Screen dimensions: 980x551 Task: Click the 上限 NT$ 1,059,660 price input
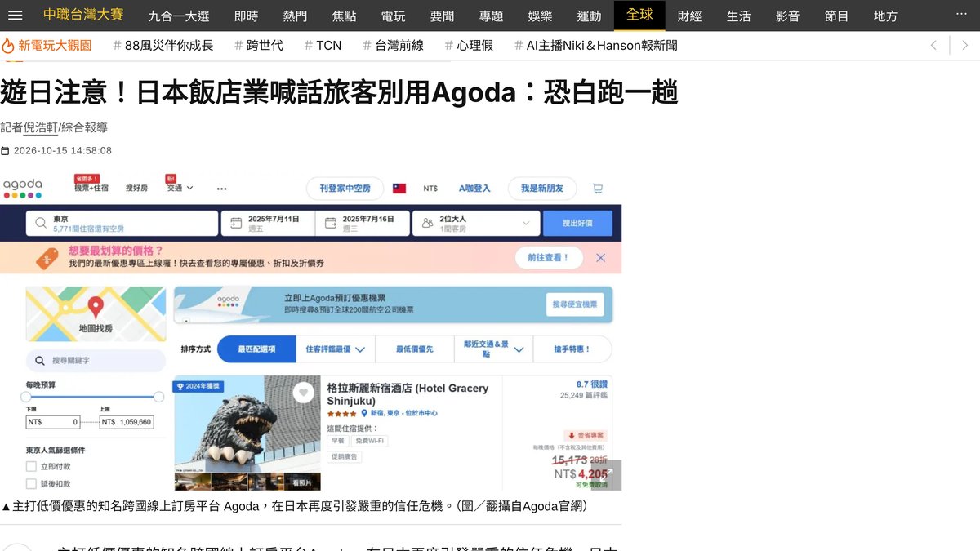[x=127, y=422]
